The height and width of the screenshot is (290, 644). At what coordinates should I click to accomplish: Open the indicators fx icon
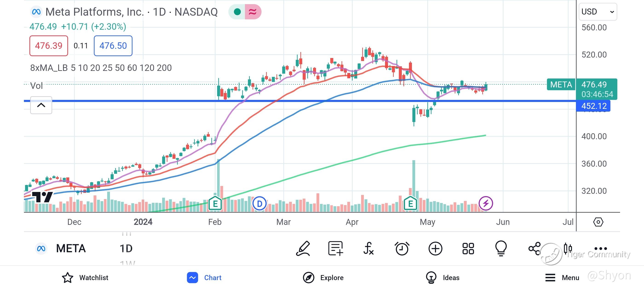pos(368,249)
